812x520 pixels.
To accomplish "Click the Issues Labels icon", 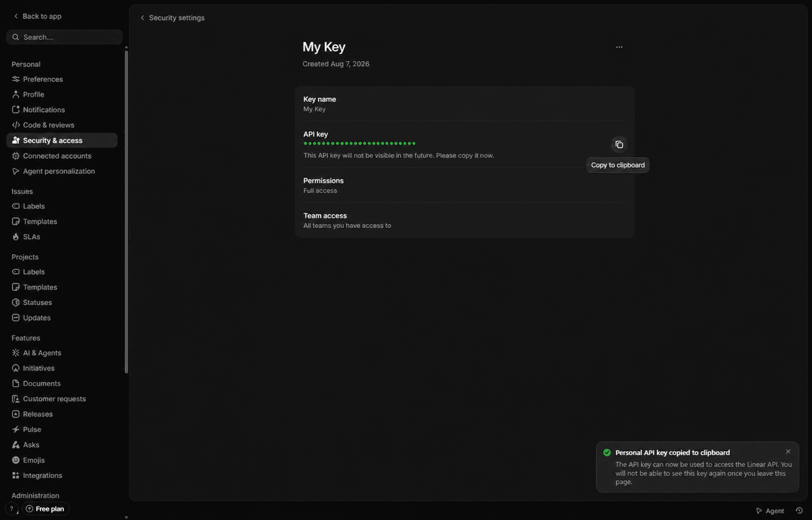I will pos(16,206).
